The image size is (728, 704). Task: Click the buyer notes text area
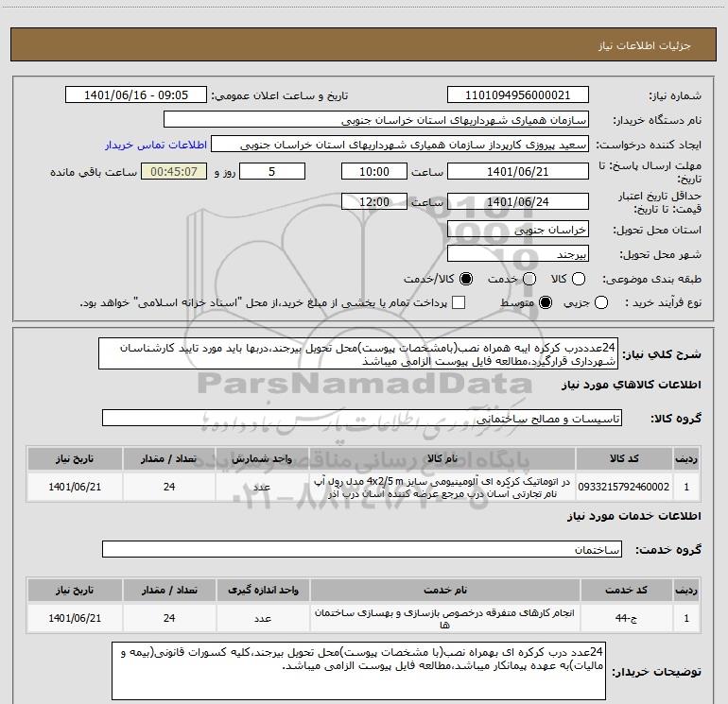tap(359, 671)
